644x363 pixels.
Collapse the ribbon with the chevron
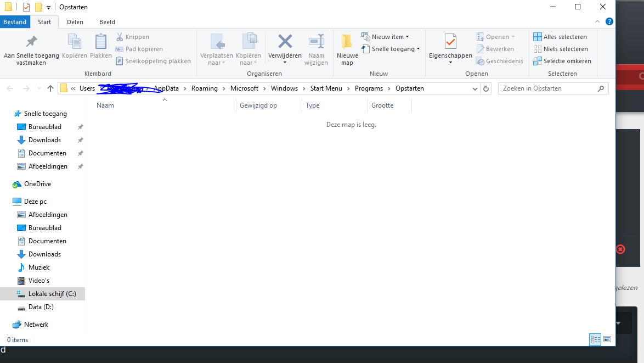tap(597, 22)
